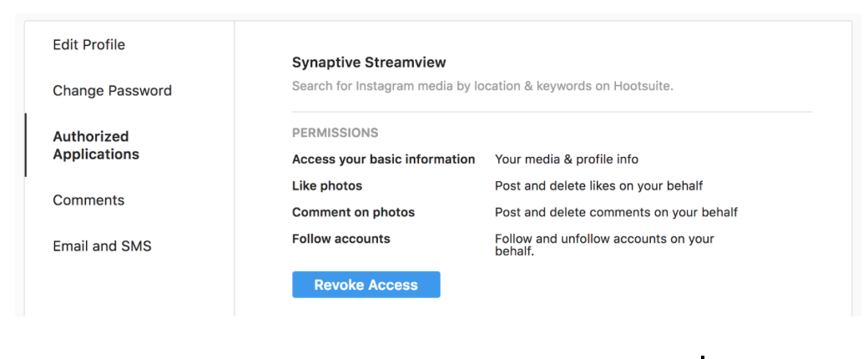Click Follow and unfollow accounts description
Screen dimensions: 868x359
604,245
